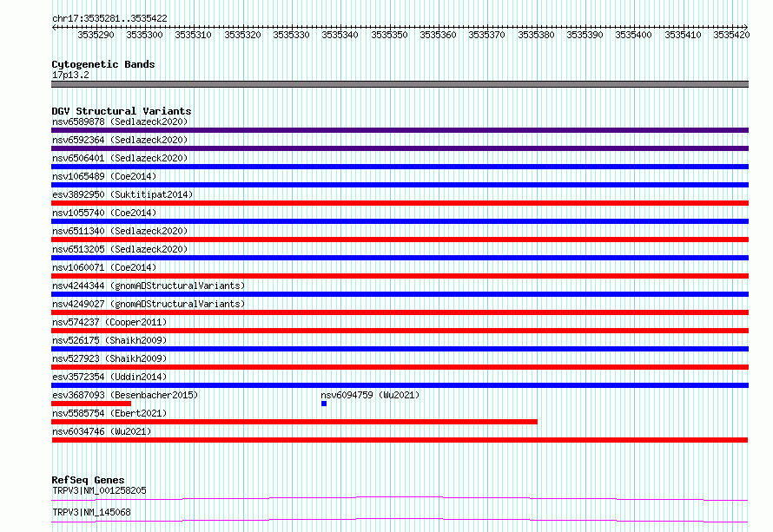Click the purple nsv6592364 variant bar
This screenshot has width=773, height=532.
coord(400,148)
